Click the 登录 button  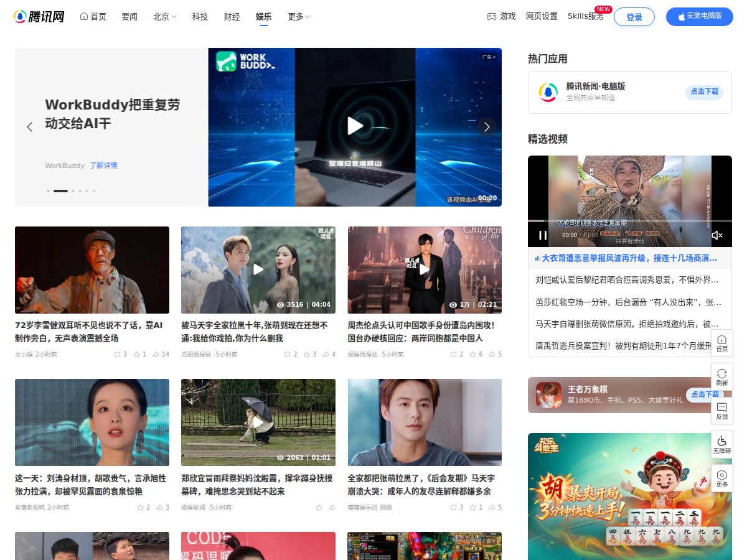(x=634, y=17)
